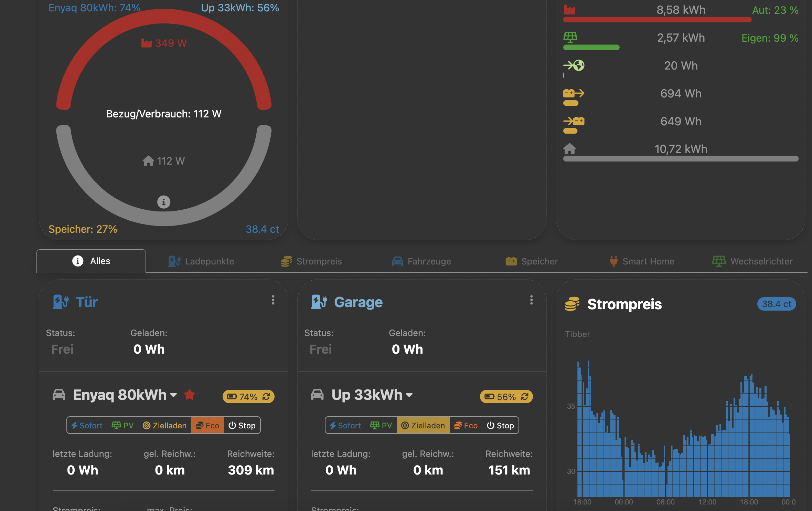Refresh Enyaq 74% state of charge badge
This screenshot has height=511, width=812.
(x=266, y=397)
